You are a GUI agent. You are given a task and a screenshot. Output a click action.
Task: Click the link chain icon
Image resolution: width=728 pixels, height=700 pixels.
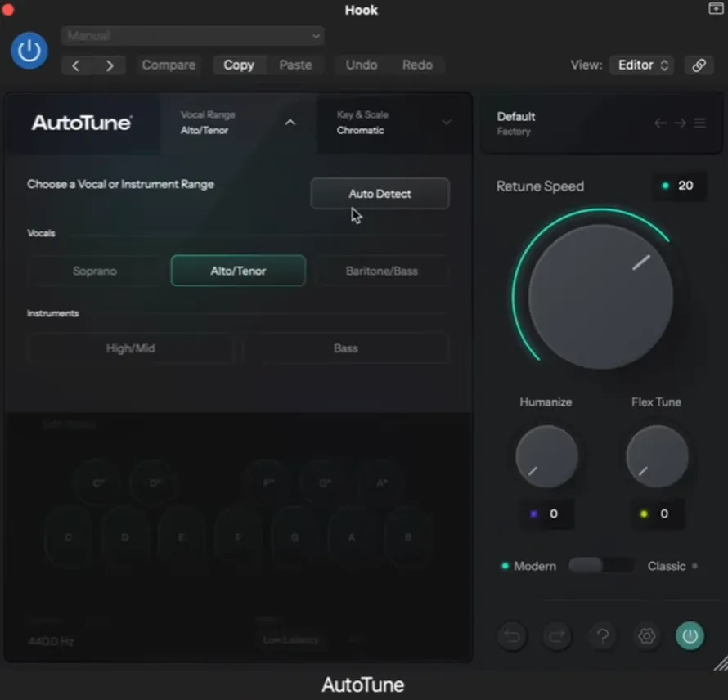point(699,65)
